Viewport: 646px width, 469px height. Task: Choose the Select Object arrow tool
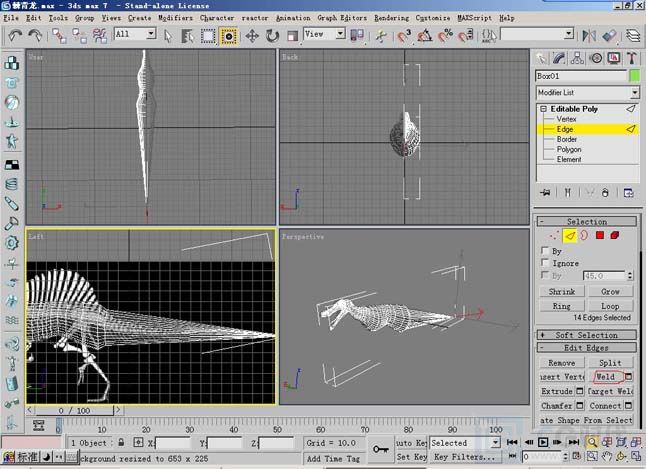(x=167, y=36)
